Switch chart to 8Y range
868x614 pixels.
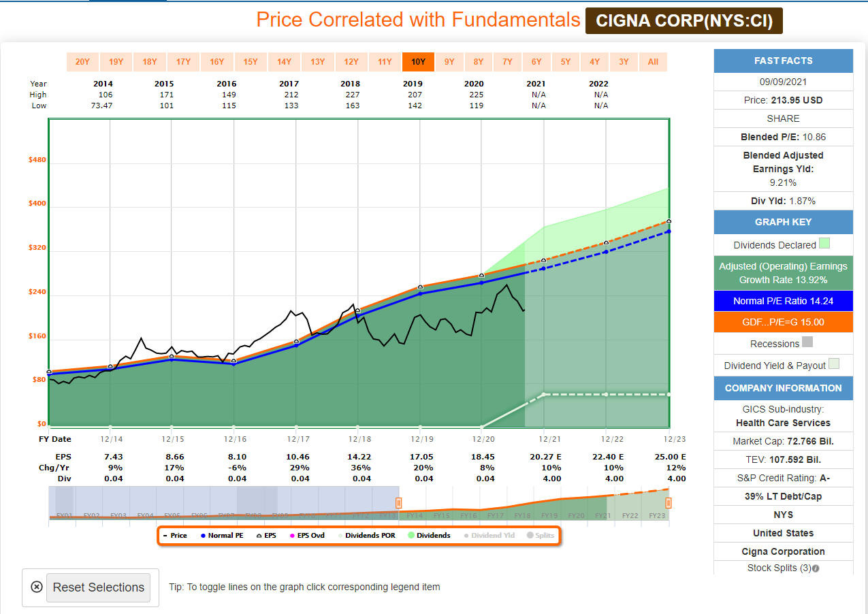coord(479,62)
